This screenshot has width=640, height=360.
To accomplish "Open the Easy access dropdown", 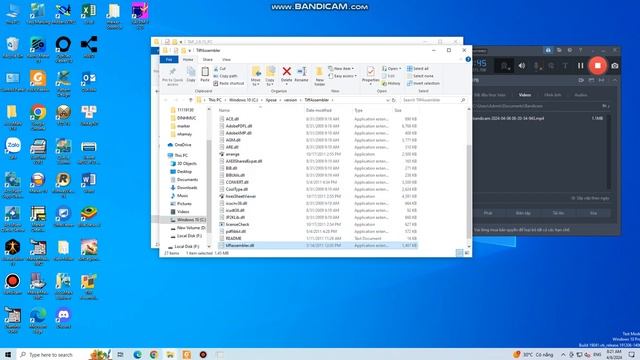I will pos(342,76).
